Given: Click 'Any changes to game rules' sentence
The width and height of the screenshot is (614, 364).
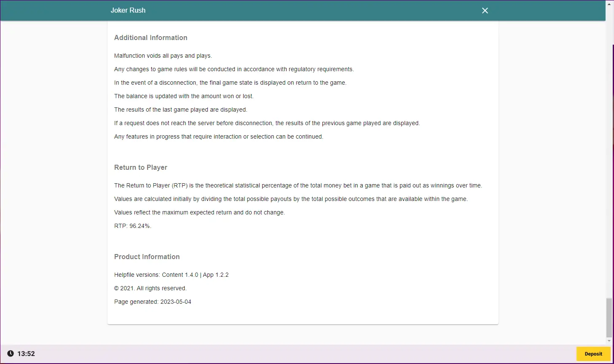Looking at the screenshot, I should [x=234, y=69].
